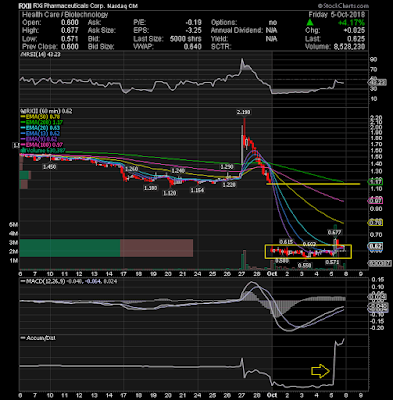Click the magenta EMA(100) legend entry
The width and height of the screenshot is (393, 400).
pyautogui.click(x=42, y=145)
